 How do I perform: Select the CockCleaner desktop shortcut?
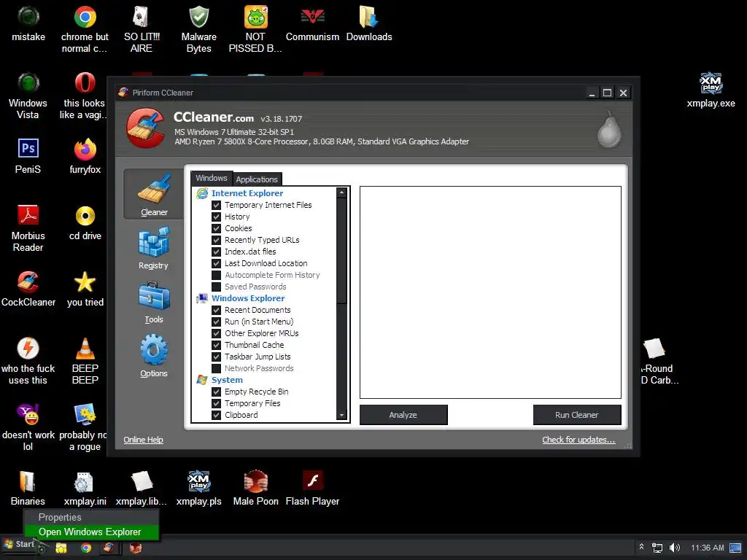click(x=28, y=289)
